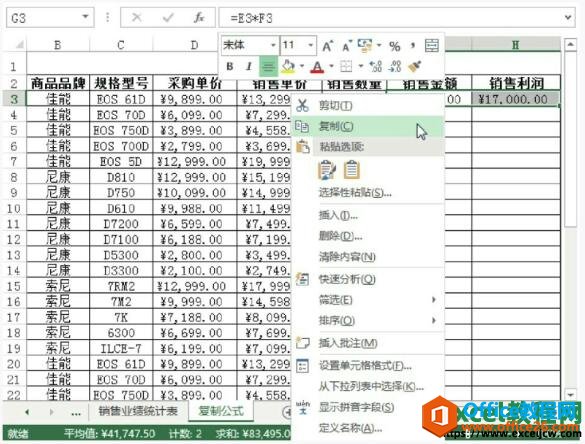
Task: Expand the 筛选(E) submenu
Action: (434, 300)
